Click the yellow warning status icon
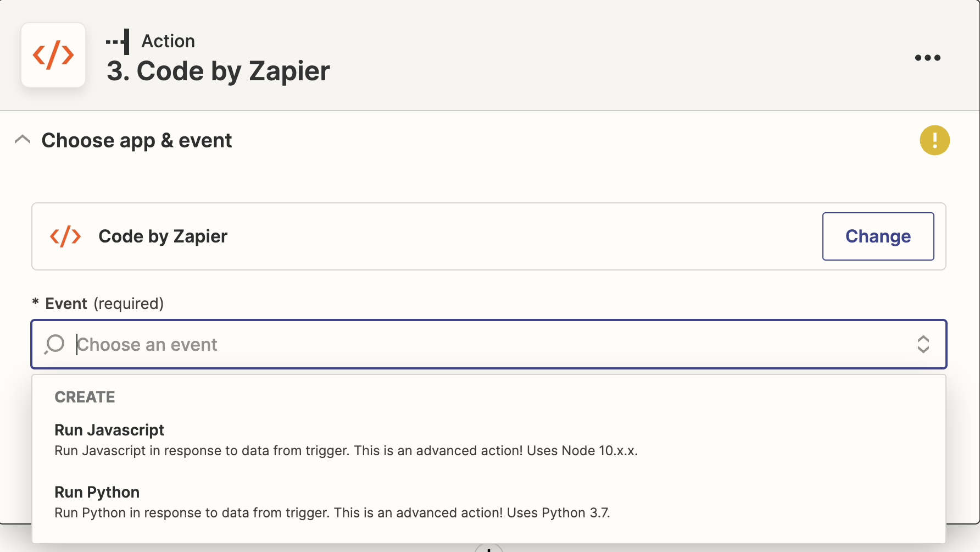The image size is (980, 552). click(x=935, y=140)
